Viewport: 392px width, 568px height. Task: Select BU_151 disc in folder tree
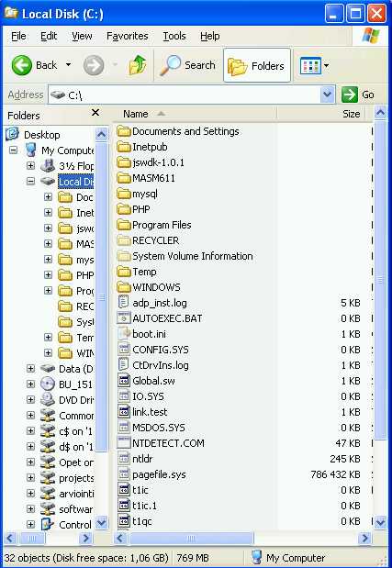75,384
